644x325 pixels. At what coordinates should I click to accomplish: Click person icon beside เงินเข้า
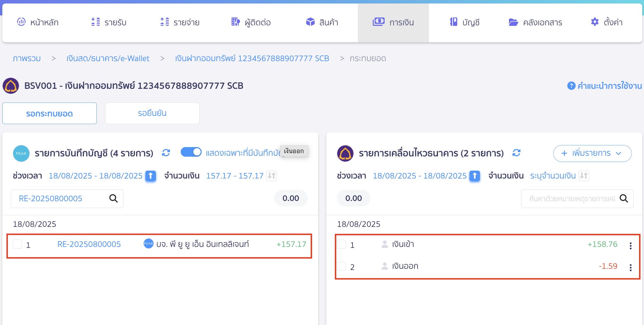(385, 244)
